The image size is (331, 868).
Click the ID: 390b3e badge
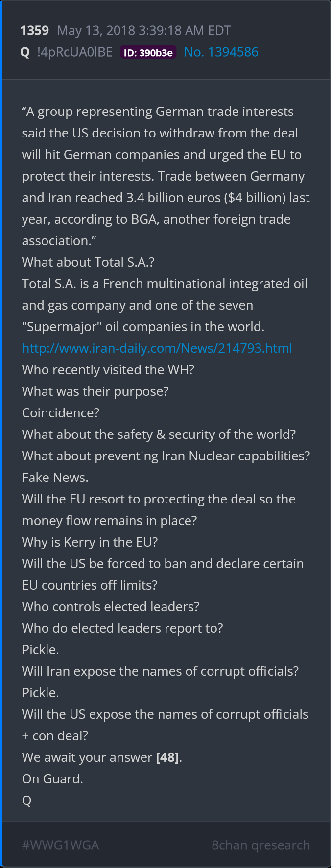coord(148,53)
